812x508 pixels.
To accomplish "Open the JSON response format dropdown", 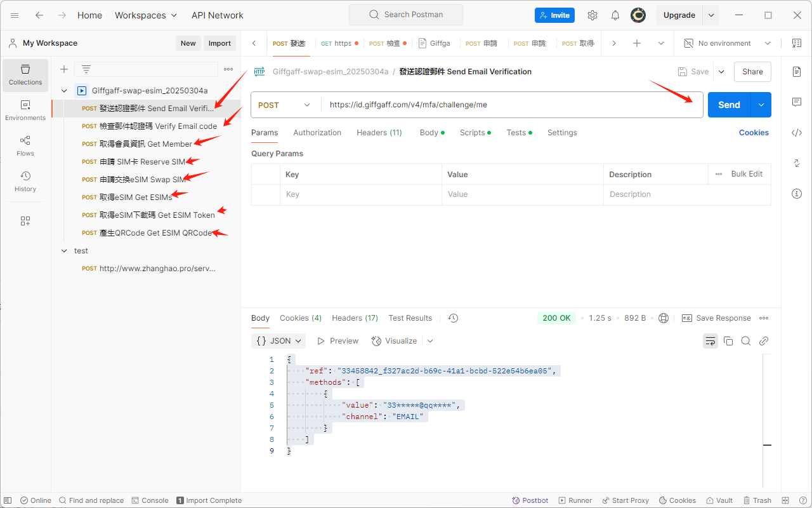I will click(278, 341).
